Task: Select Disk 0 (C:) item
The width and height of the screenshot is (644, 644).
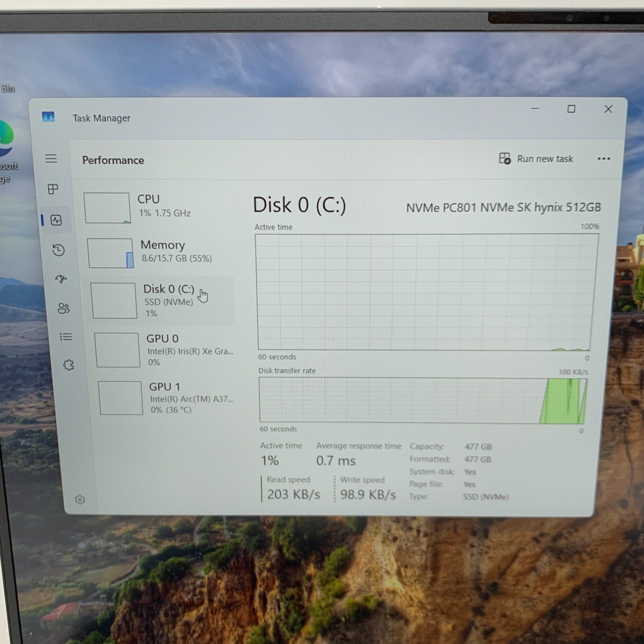Action: pyautogui.click(x=161, y=301)
